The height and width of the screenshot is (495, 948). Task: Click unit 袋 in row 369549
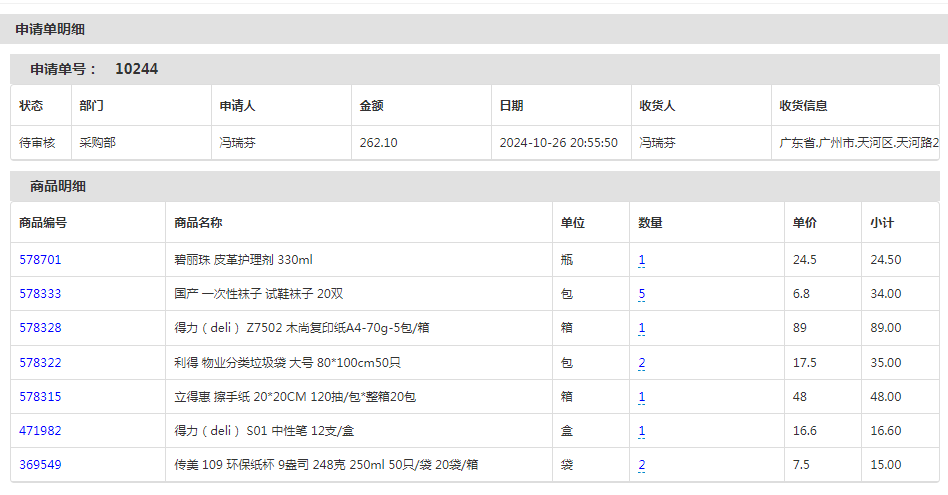click(567, 465)
